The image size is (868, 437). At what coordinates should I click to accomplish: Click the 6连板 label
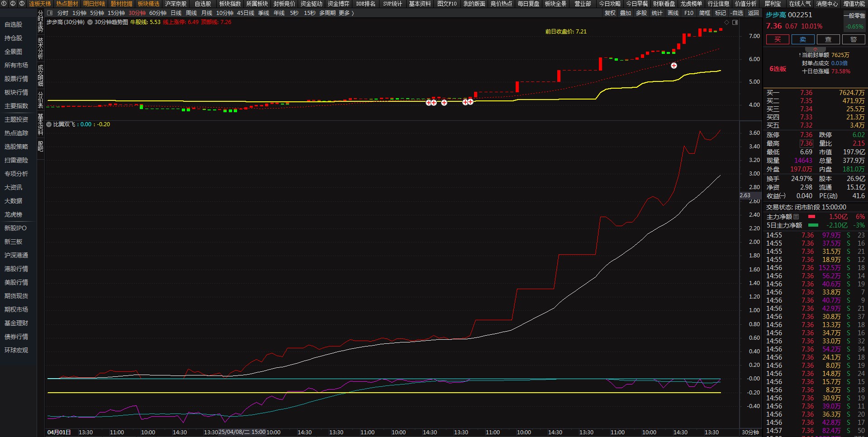pos(778,69)
